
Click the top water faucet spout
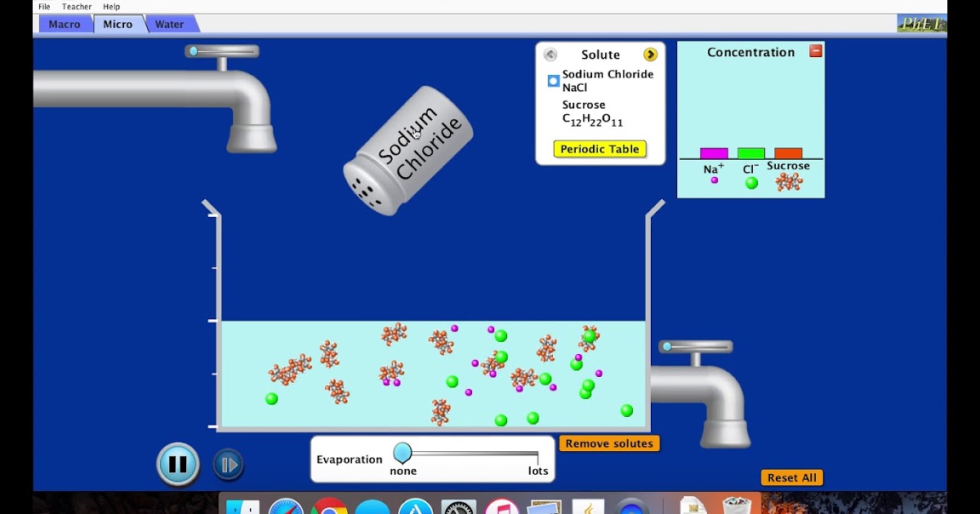pos(251,137)
